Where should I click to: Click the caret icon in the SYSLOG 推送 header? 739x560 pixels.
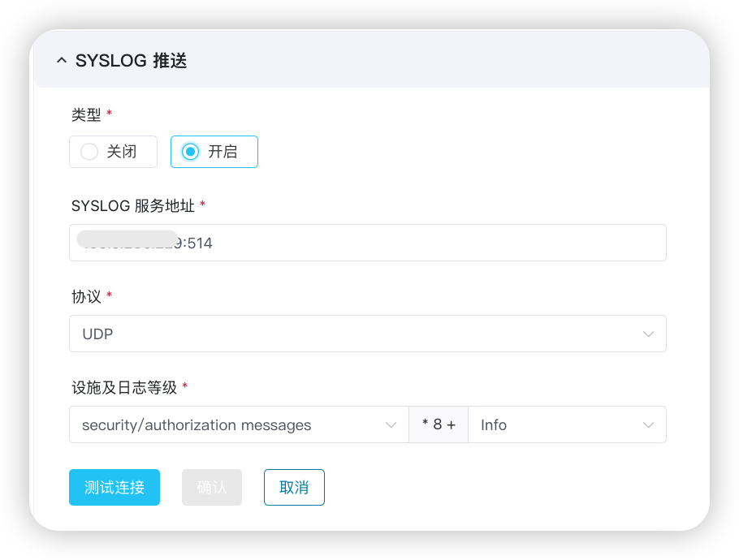tap(63, 60)
